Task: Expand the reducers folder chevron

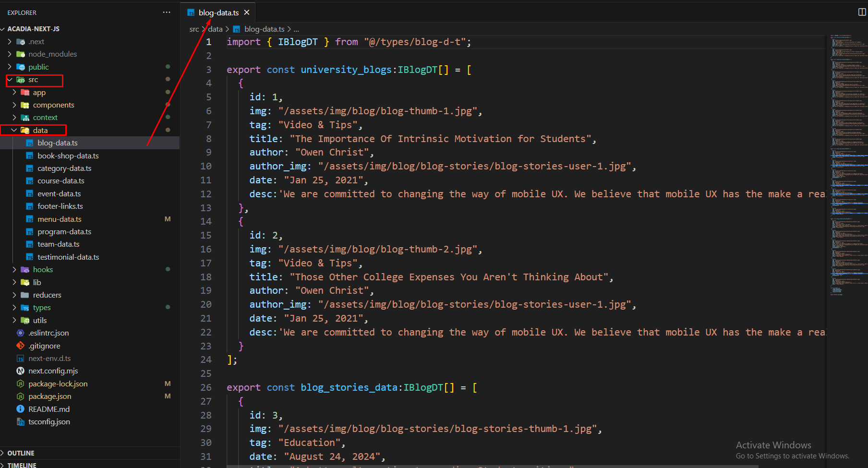Action: pos(14,295)
